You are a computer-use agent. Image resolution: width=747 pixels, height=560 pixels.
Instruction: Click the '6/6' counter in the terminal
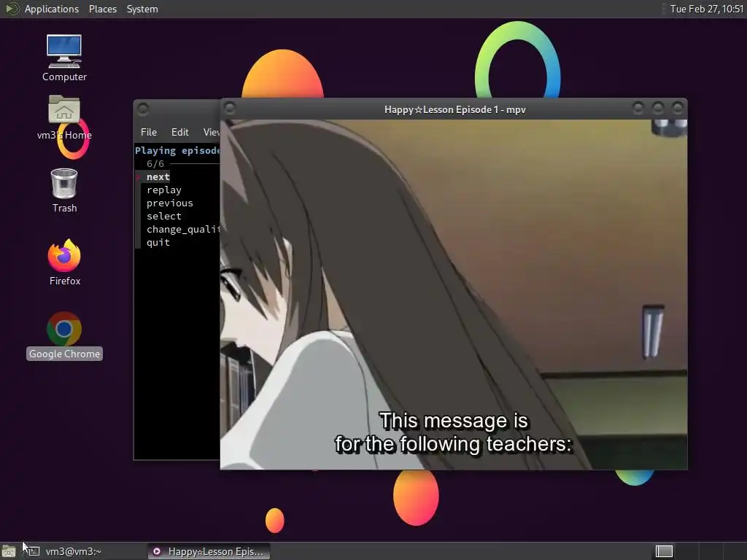(155, 164)
